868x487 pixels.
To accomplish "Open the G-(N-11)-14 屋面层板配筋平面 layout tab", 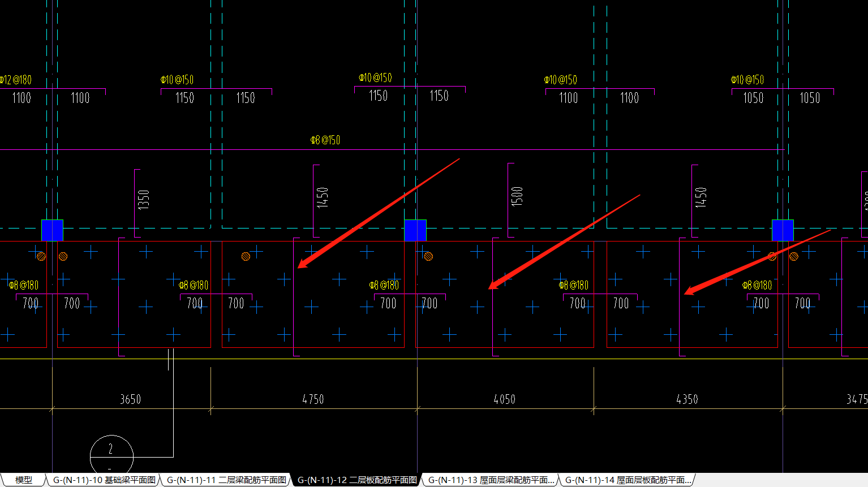I will (x=628, y=480).
